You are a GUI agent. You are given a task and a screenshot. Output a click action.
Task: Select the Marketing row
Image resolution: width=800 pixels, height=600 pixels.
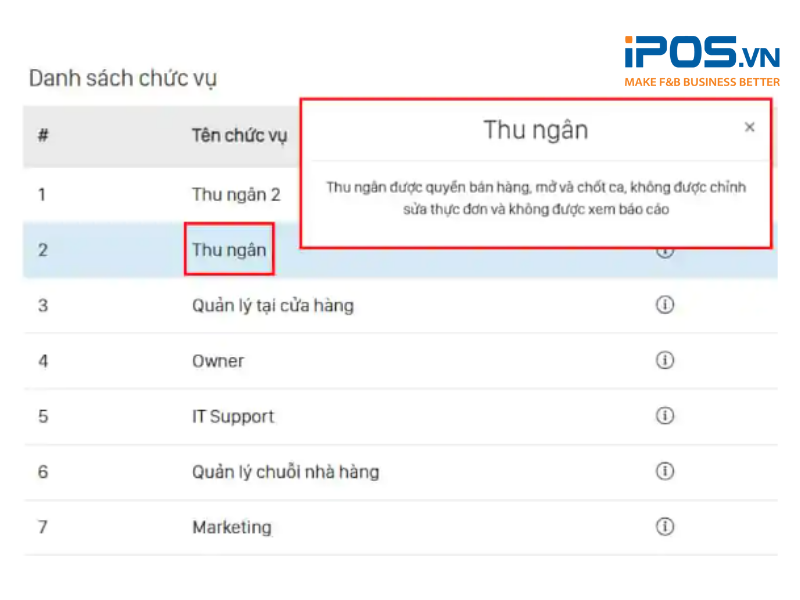(232, 527)
